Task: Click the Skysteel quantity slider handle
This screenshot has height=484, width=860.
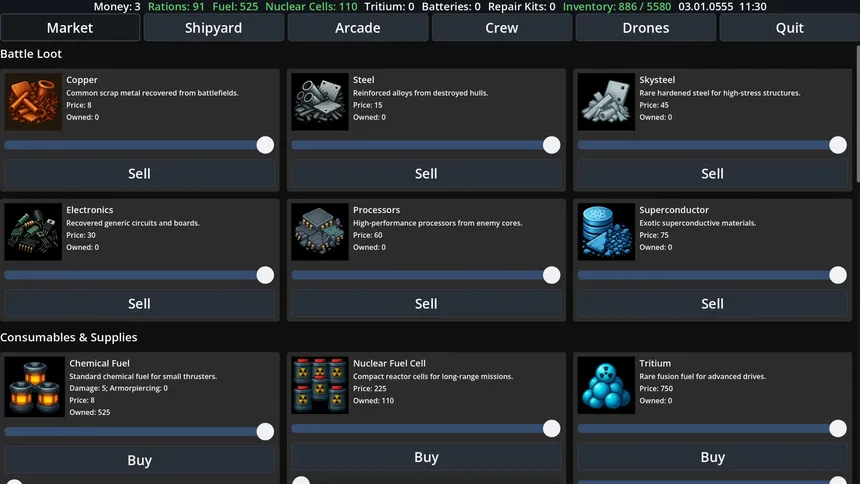Action: 838,145
